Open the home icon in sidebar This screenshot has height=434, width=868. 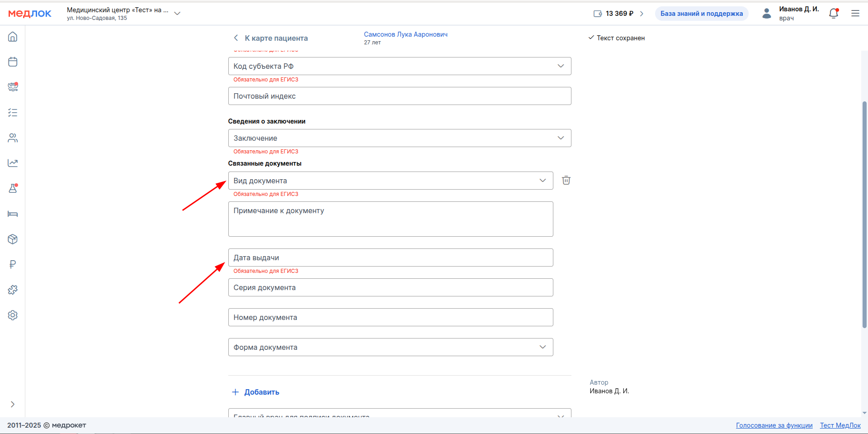[13, 37]
